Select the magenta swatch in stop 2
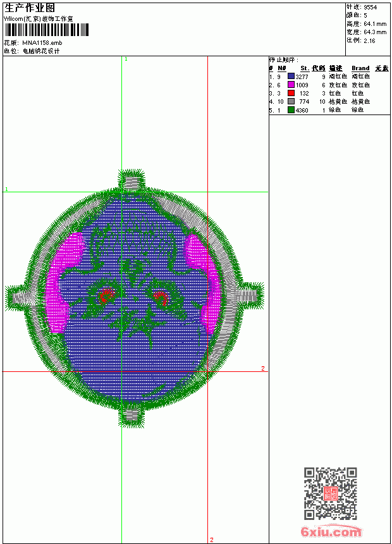The height and width of the screenshot is (544, 392). [x=291, y=85]
